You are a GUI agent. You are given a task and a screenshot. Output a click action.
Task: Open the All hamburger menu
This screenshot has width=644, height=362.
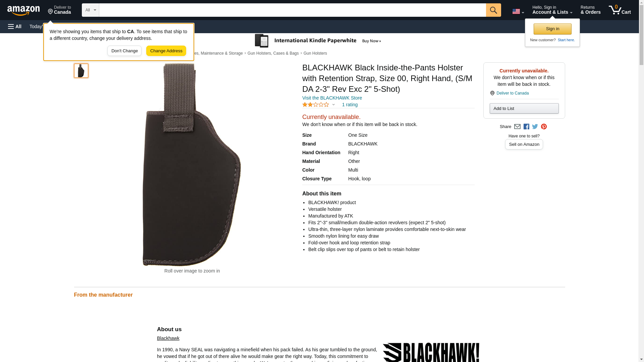15,26
